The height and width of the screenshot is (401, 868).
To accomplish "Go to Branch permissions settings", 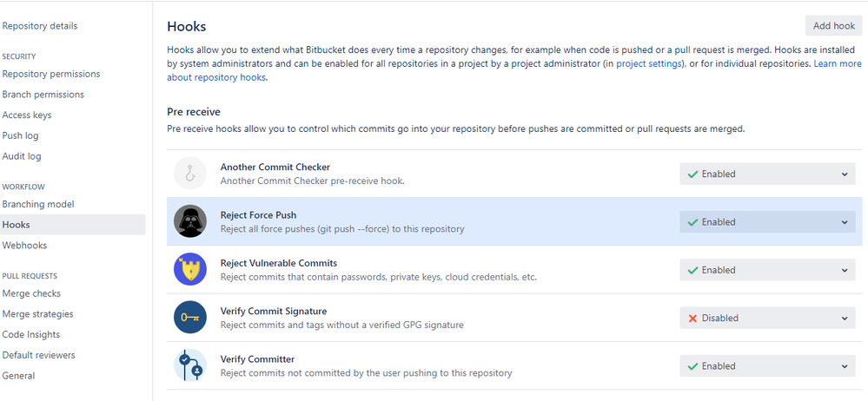I will pyautogui.click(x=43, y=94).
